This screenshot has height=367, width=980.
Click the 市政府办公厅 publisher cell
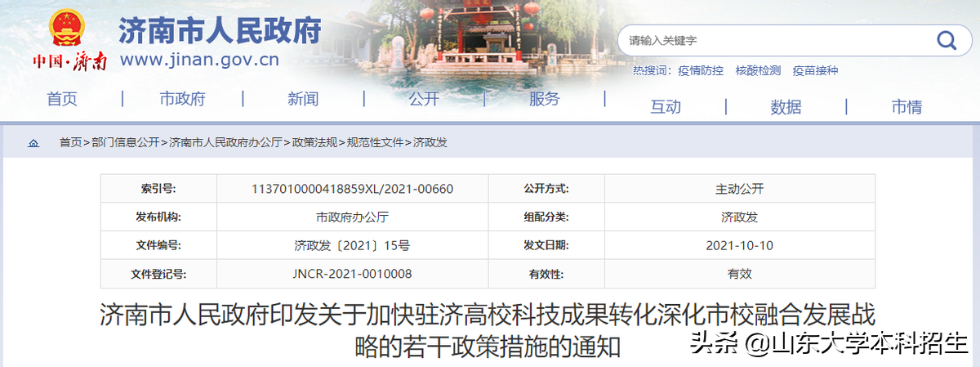coord(353,217)
